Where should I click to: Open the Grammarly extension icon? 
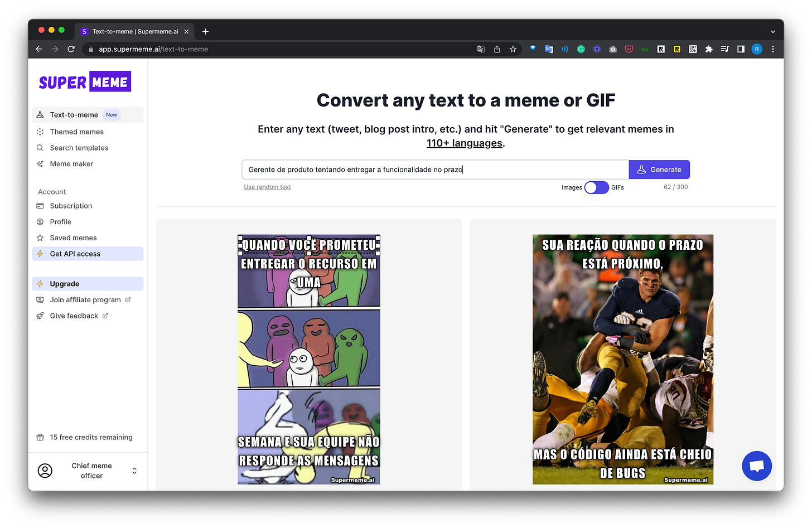581,49
